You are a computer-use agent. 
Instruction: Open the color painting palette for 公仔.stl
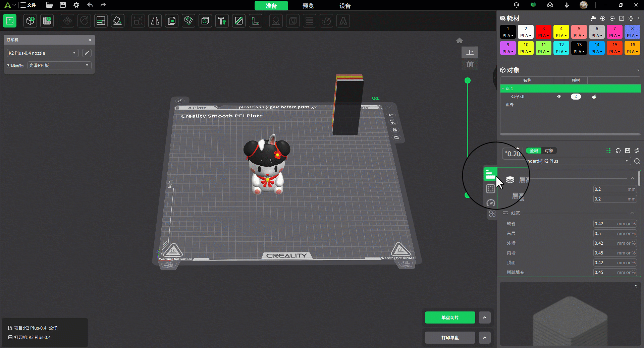coord(594,97)
